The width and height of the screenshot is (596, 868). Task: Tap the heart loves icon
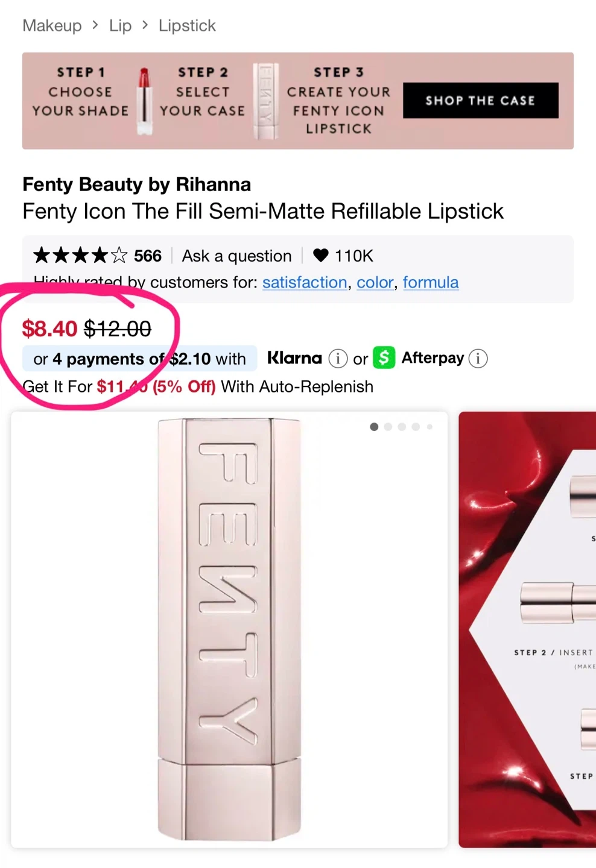tap(321, 256)
